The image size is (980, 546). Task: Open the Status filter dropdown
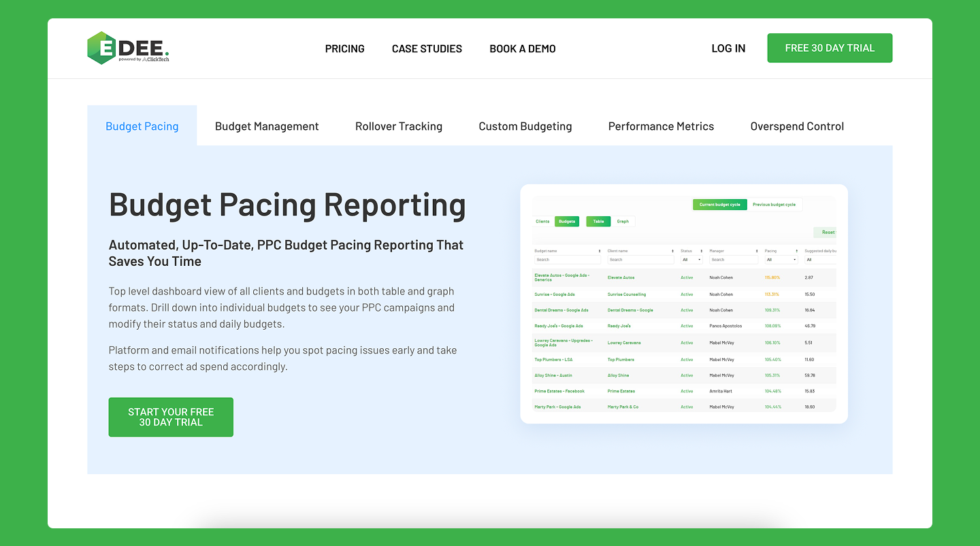[691, 260]
